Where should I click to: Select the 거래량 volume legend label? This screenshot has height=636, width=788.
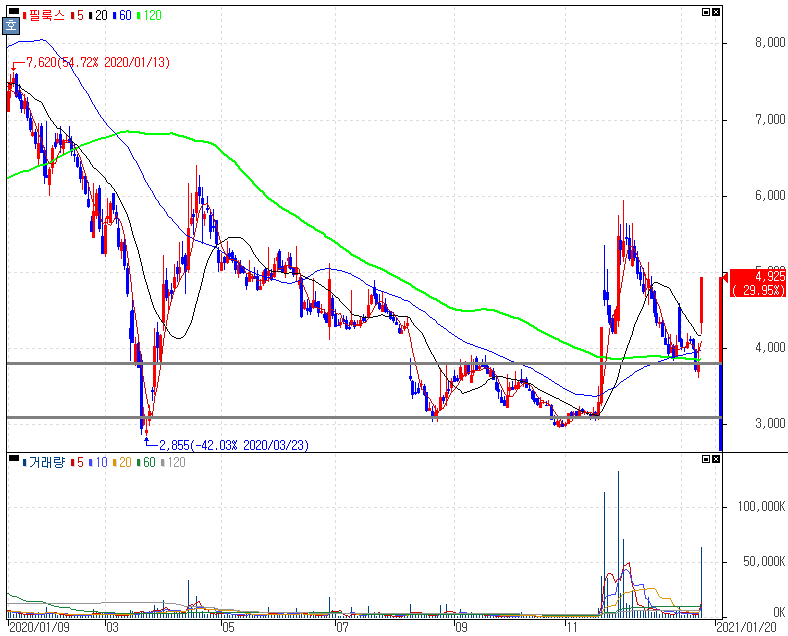[44, 462]
